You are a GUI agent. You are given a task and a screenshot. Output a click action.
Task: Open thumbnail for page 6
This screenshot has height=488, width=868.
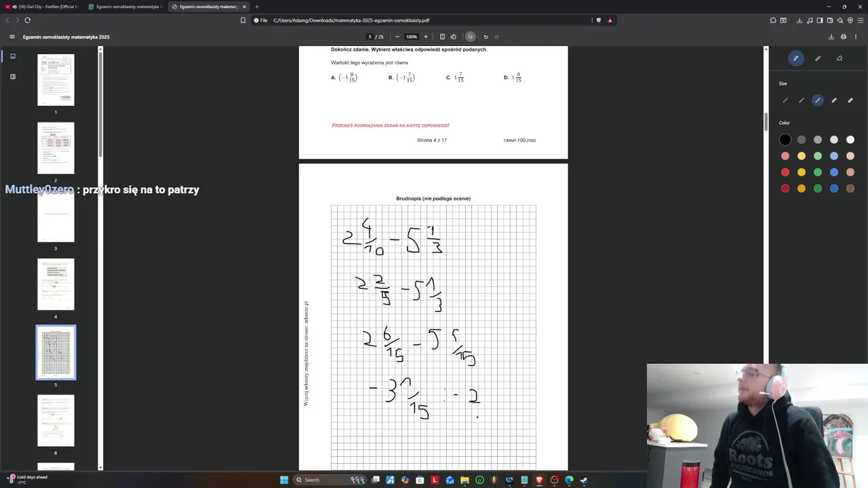click(56, 420)
